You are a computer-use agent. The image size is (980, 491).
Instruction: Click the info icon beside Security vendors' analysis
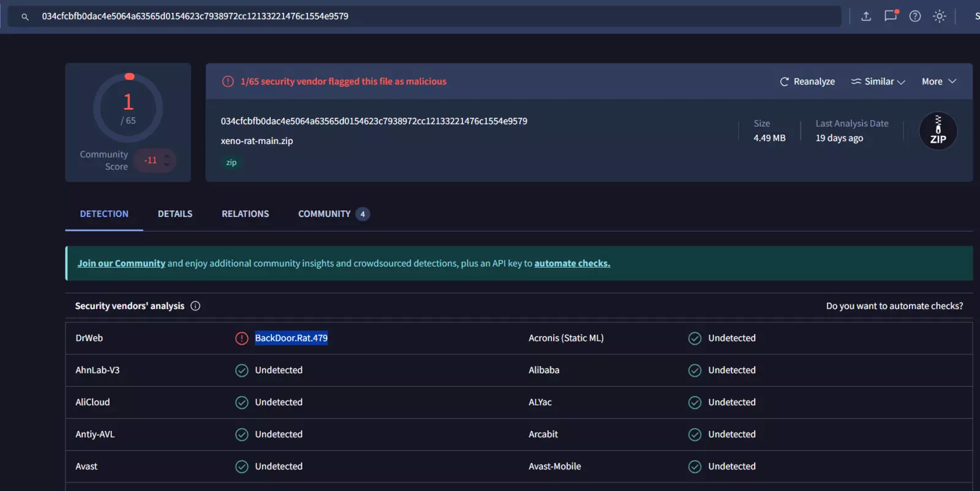point(195,306)
